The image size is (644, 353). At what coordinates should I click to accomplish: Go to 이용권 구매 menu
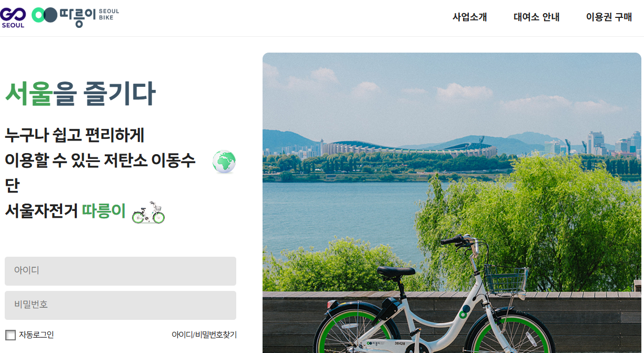(x=609, y=17)
